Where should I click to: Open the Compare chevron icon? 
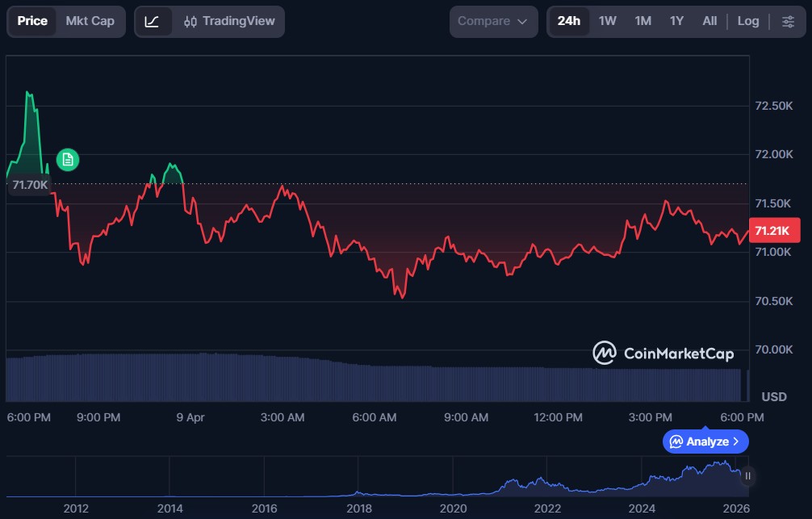point(521,21)
